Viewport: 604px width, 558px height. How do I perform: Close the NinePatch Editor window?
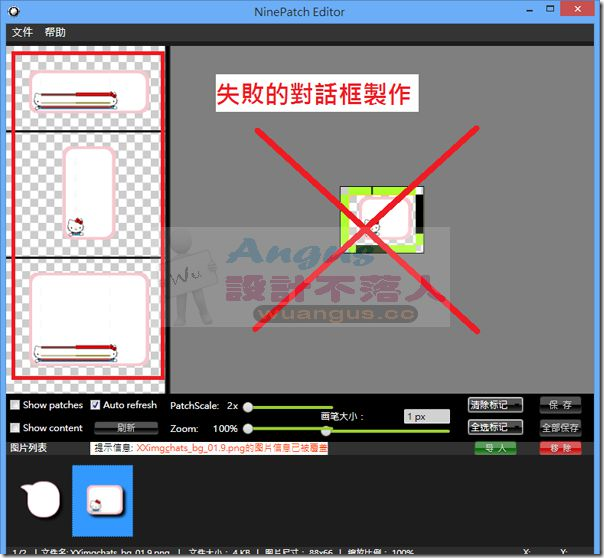(x=577, y=9)
